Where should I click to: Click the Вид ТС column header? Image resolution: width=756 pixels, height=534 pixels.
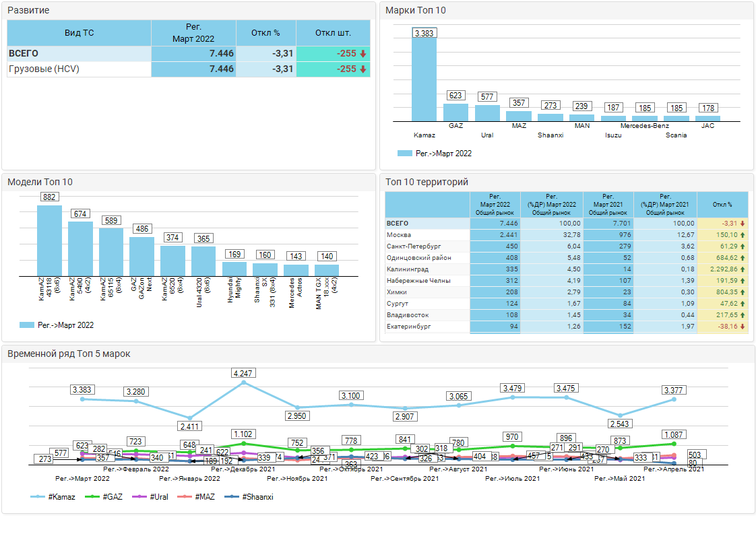(79, 33)
